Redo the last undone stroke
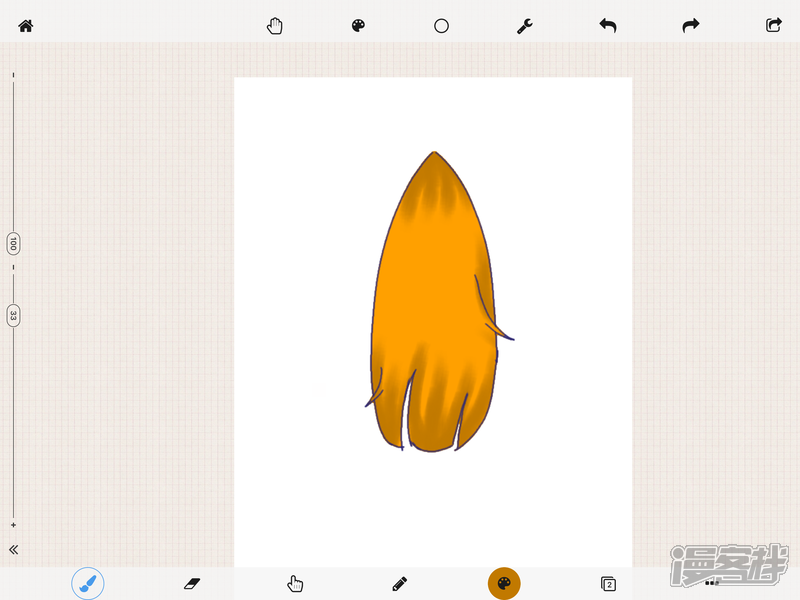Image resolution: width=800 pixels, height=600 pixels. pos(690,26)
